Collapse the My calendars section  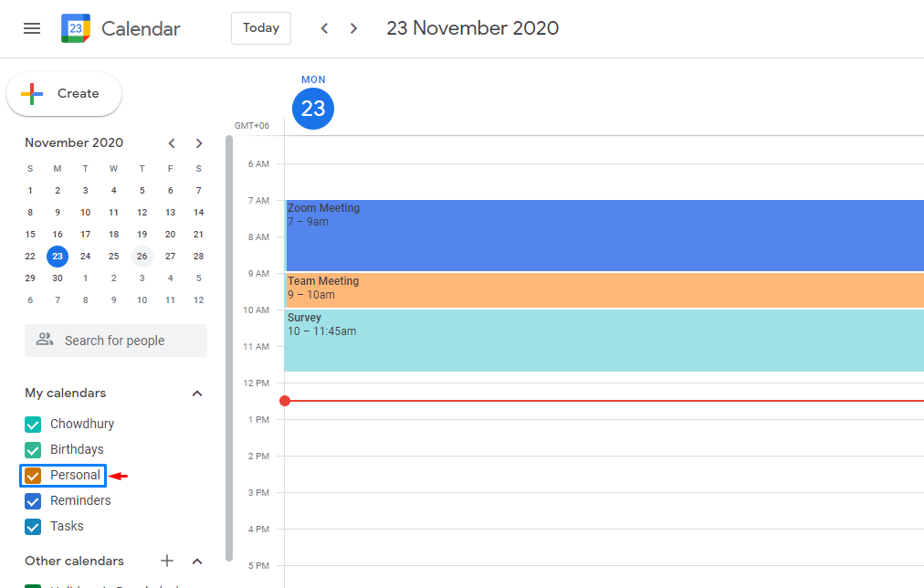197,393
